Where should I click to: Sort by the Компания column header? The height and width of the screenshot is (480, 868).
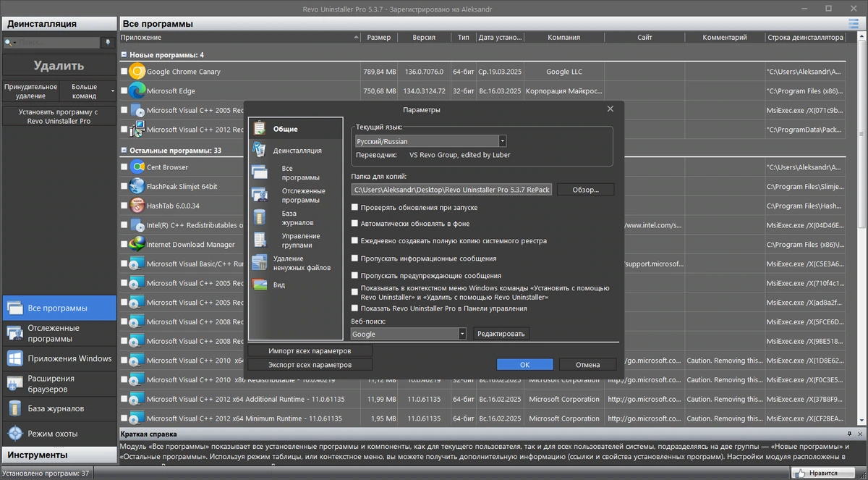click(564, 38)
